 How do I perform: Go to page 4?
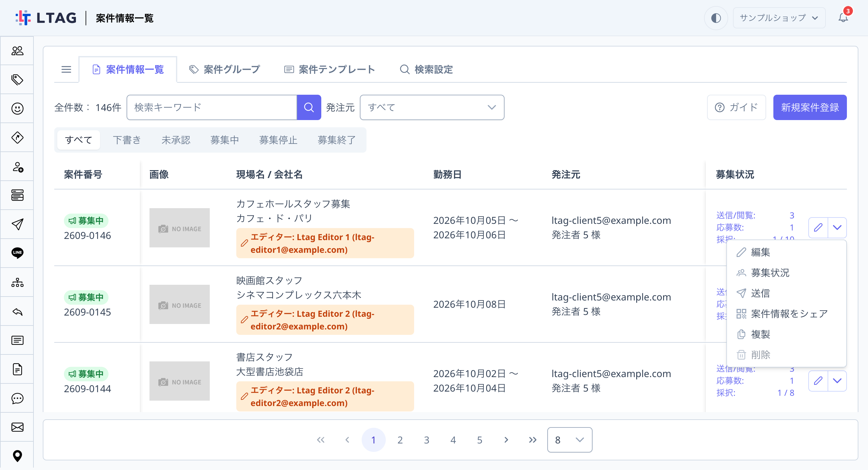click(x=453, y=440)
